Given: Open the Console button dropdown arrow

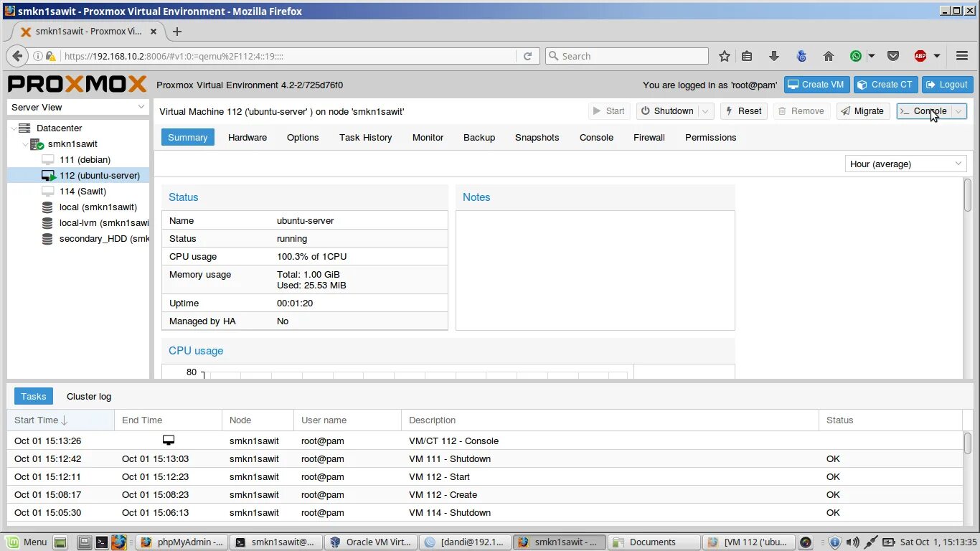Looking at the screenshot, I should (x=959, y=111).
